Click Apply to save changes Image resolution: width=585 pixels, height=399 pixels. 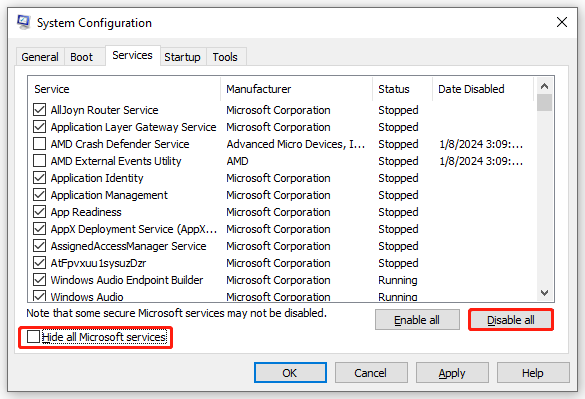(452, 373)
